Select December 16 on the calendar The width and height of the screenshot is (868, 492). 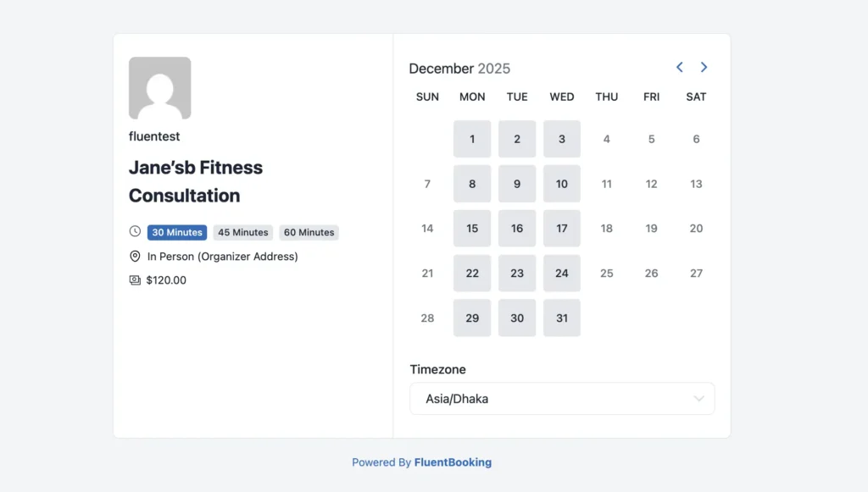[517, 229]
